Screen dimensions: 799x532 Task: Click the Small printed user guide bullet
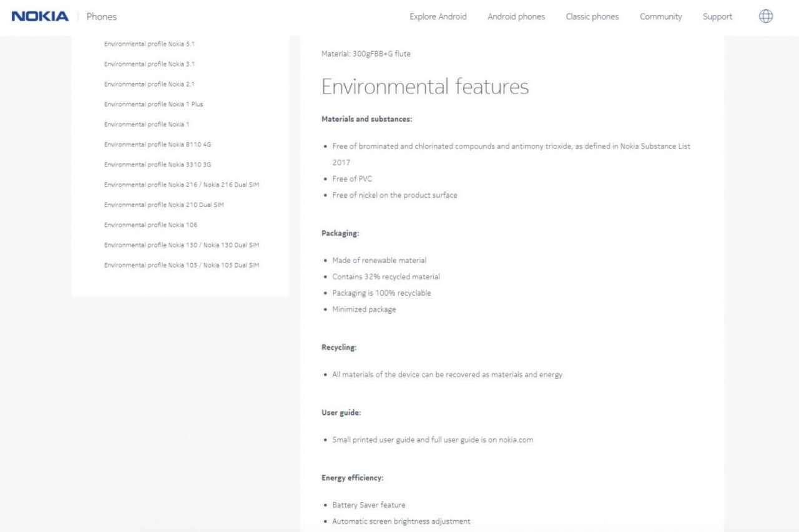tap(433, 440)
